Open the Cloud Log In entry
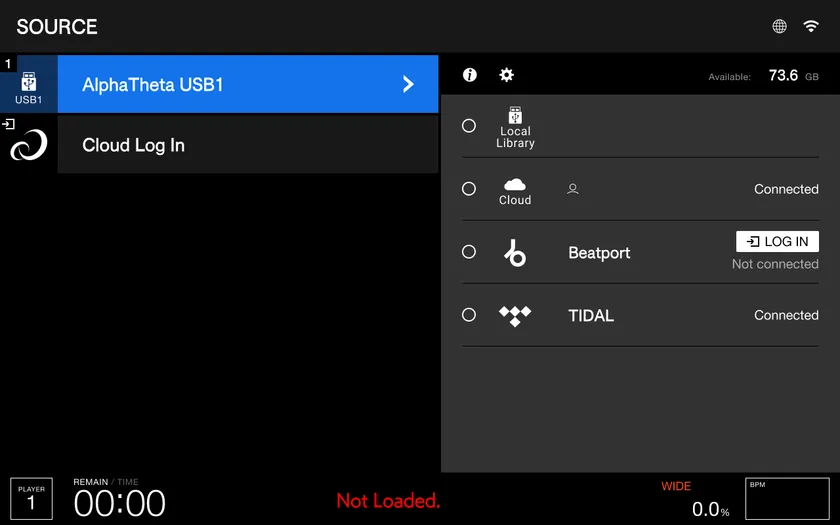Viewport: 840px width, 525px height. (x=248, y=145)
